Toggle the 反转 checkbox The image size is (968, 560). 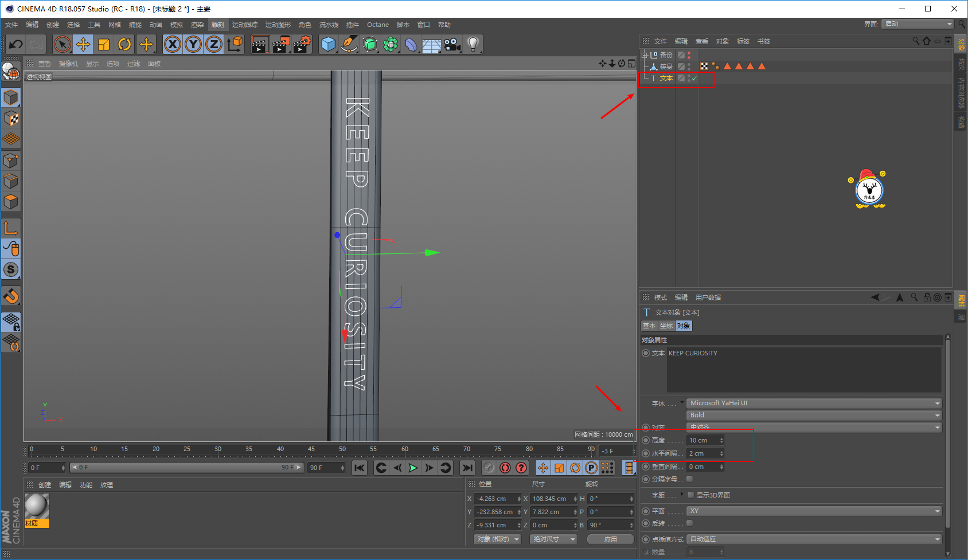click(x=690, y=523)
